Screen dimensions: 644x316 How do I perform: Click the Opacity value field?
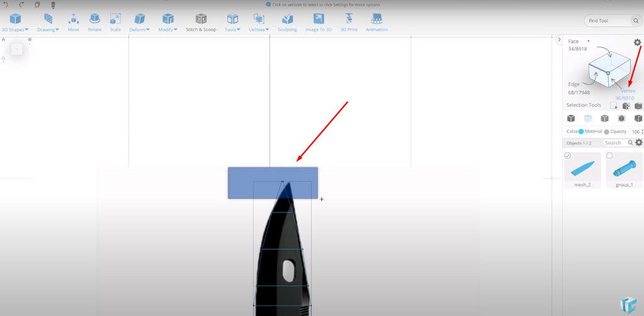635,132
